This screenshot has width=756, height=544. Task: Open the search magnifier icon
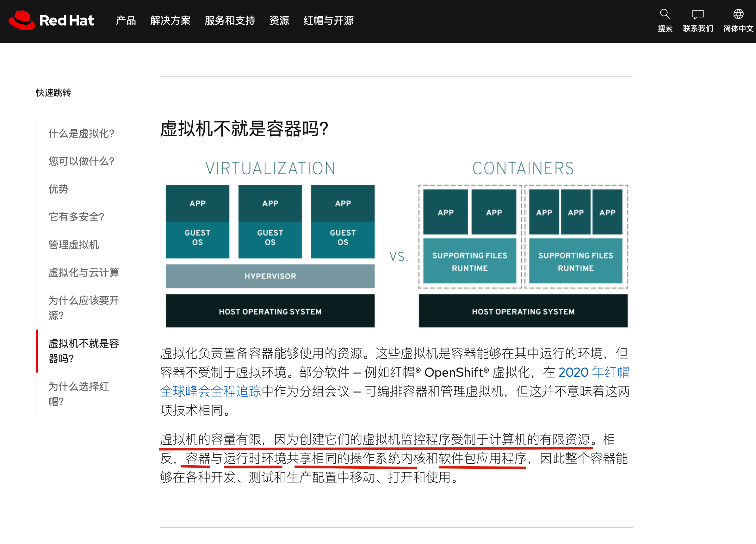[x=665, y=14]
